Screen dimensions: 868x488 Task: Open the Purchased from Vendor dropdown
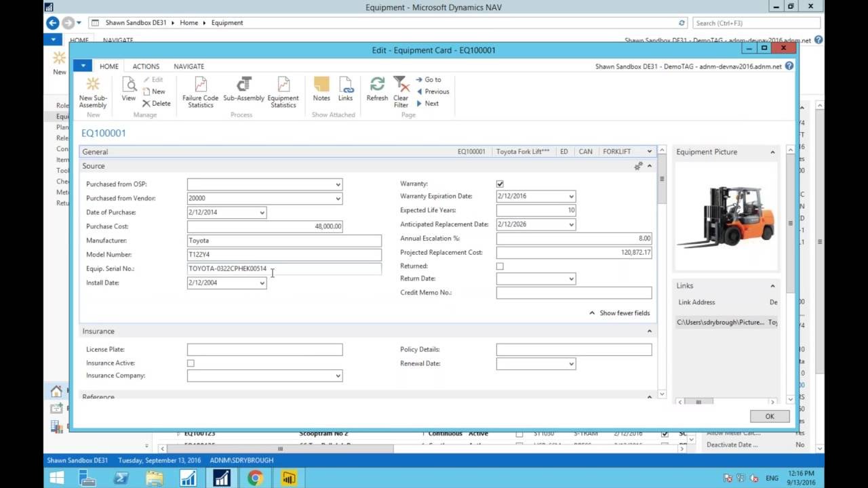pos(338,199)
